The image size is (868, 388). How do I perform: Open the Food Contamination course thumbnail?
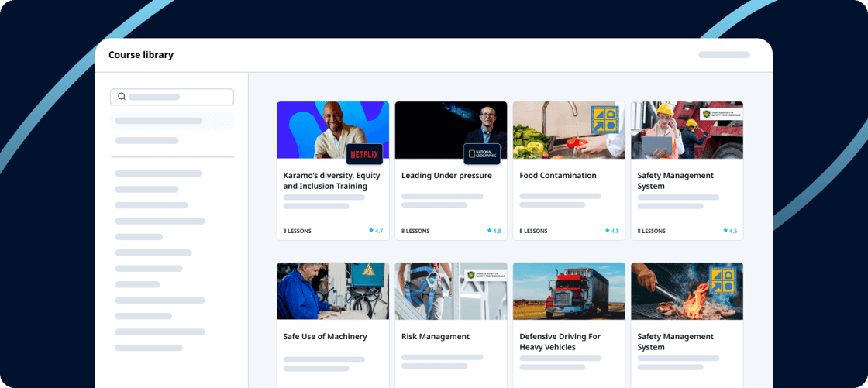point(569,130)
